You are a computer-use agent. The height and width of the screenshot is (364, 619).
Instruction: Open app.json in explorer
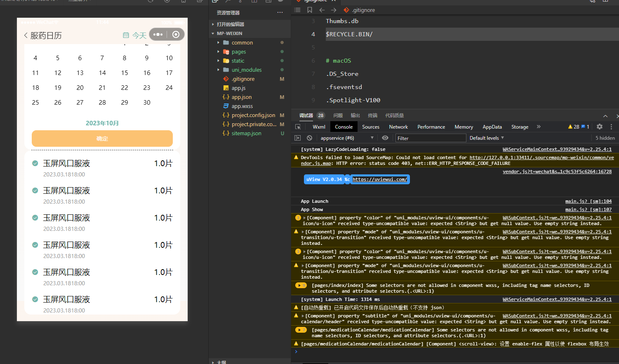click(242, 97)
